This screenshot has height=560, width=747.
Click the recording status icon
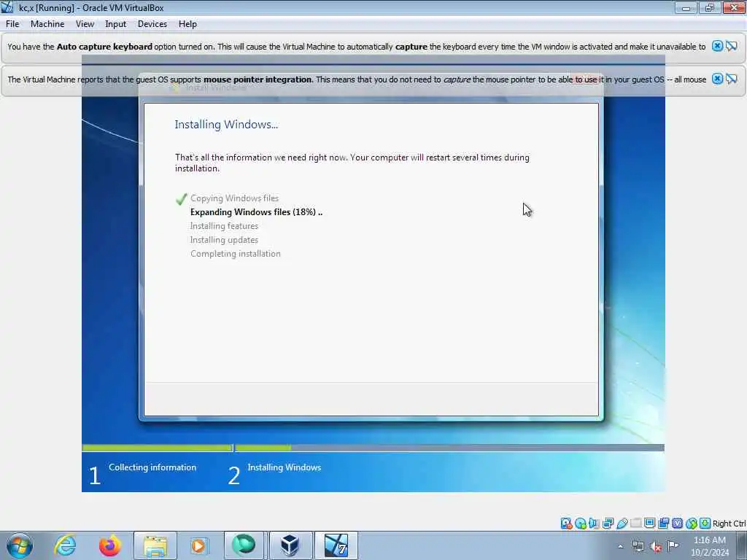click(x=663, y=524)
